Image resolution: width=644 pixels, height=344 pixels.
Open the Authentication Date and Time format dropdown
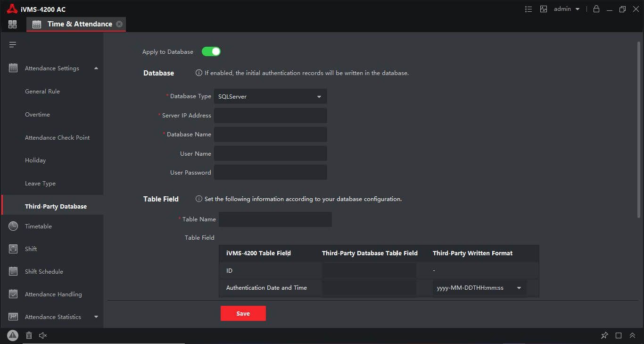479,288
